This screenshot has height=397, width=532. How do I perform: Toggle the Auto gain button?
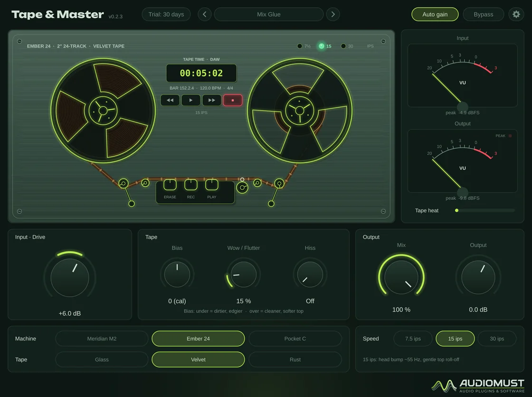[x=435, y=14]
